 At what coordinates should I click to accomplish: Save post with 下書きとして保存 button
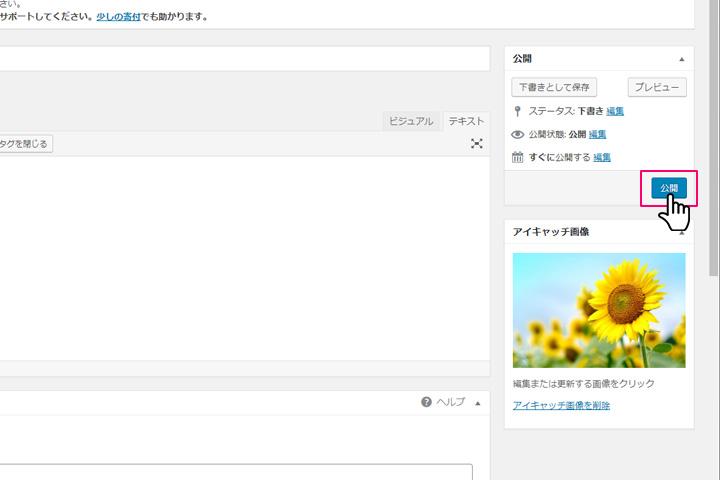click(x=554, y=87)
